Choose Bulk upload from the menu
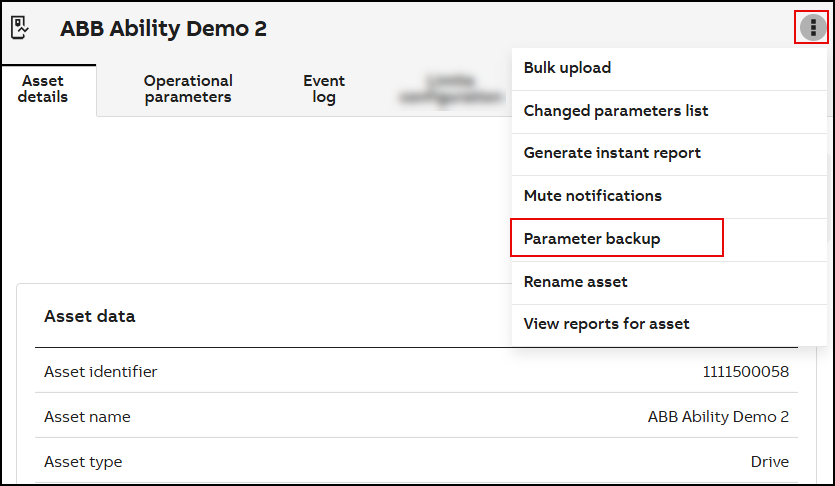The width and height of the screenshot is (835, 486). 567,68
